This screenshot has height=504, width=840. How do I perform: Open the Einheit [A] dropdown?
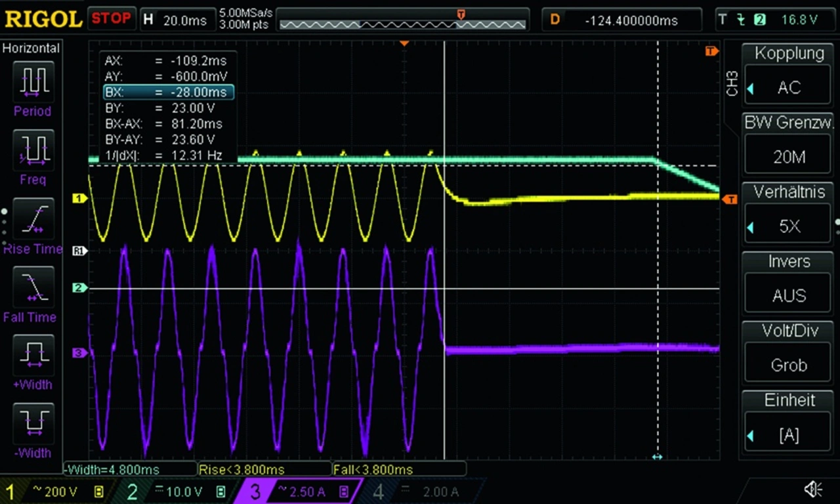(x=788, y=426)
